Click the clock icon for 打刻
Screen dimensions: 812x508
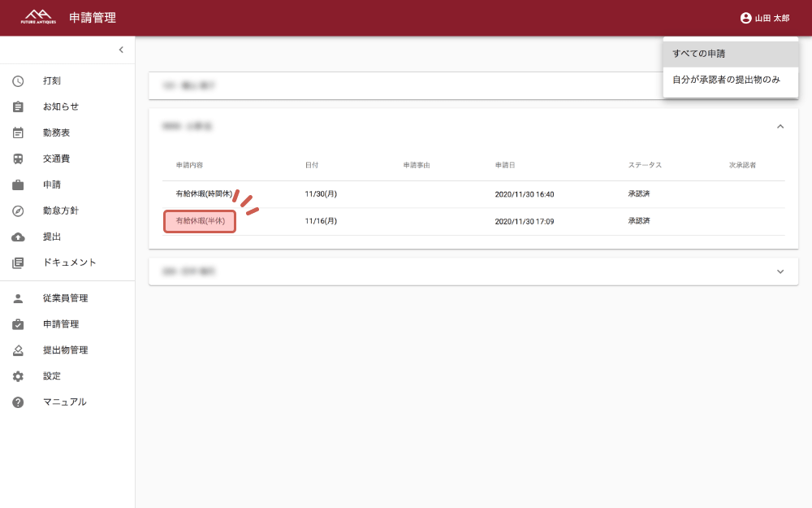click(18, 81)
